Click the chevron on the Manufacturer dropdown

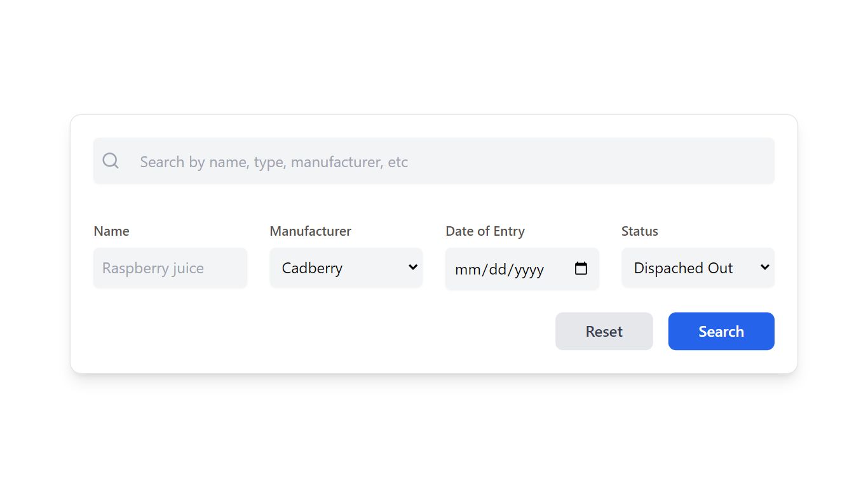point(412,268)
